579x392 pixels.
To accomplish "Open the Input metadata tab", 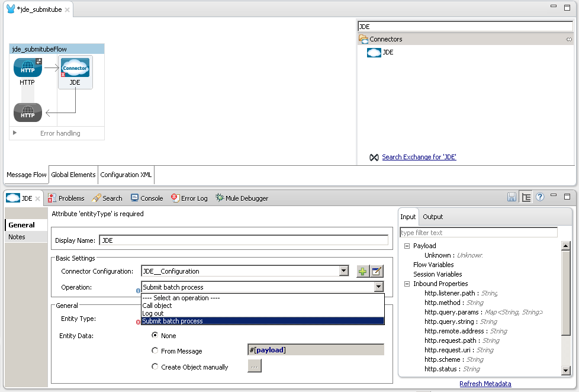I will [x=408, y=217].
